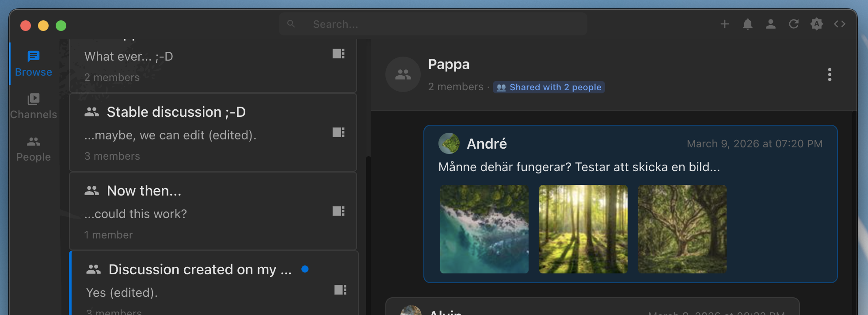Click the Pappa group avatar
868x315 pixels.
pos(403,74)
